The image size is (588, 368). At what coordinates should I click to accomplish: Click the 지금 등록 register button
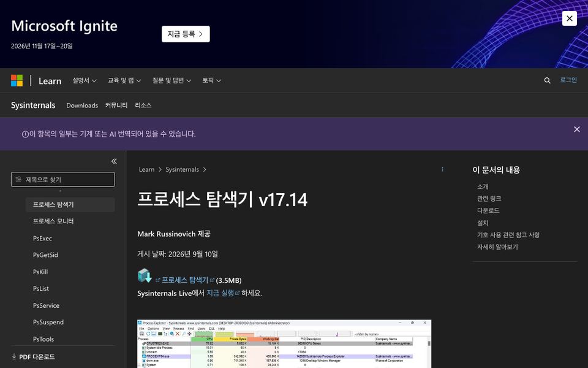coord(186,34)
